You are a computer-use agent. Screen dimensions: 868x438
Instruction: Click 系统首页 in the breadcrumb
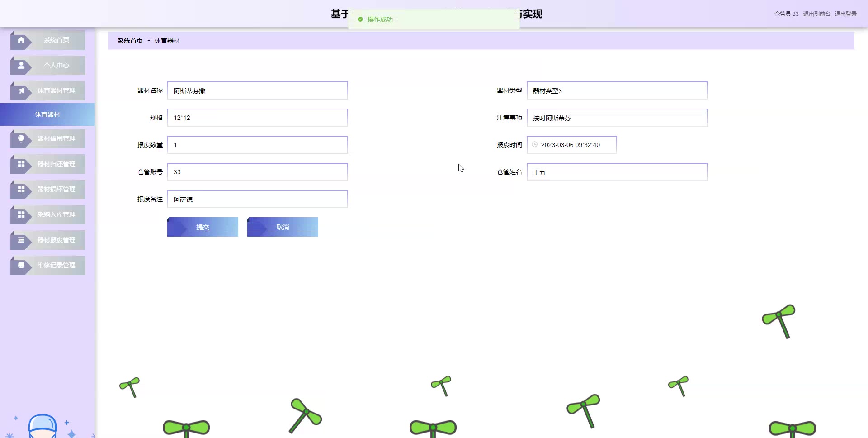click(x=130, y=41)
